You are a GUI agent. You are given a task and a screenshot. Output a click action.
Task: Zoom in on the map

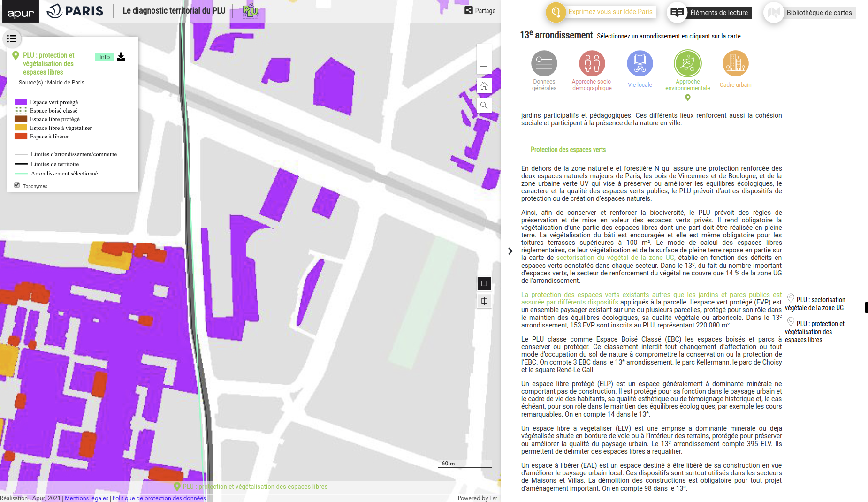point(484,51)
